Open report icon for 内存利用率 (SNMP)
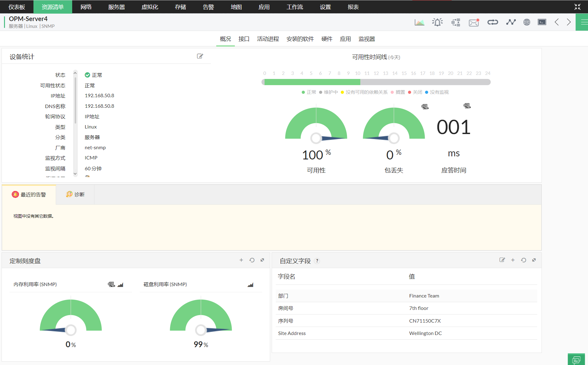 112,284
